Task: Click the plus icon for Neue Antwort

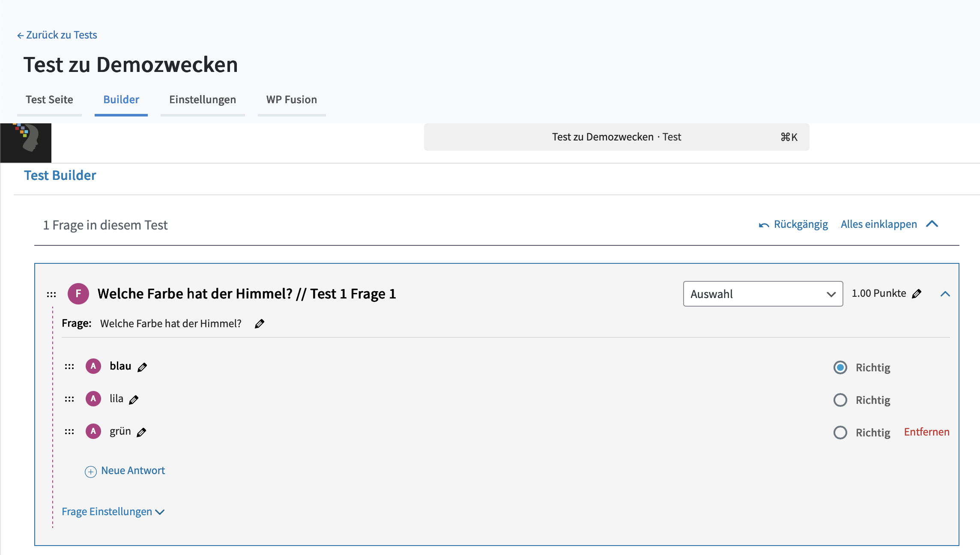Action: point(91,471)
